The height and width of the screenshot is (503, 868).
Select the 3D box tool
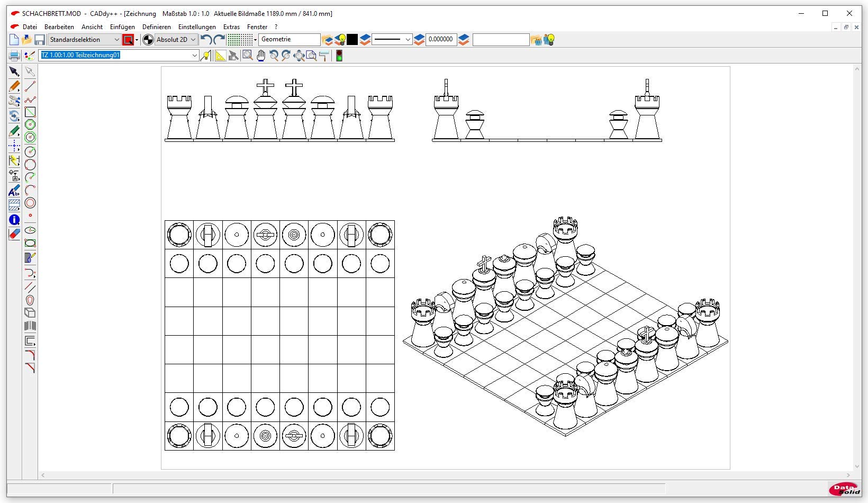30,313
